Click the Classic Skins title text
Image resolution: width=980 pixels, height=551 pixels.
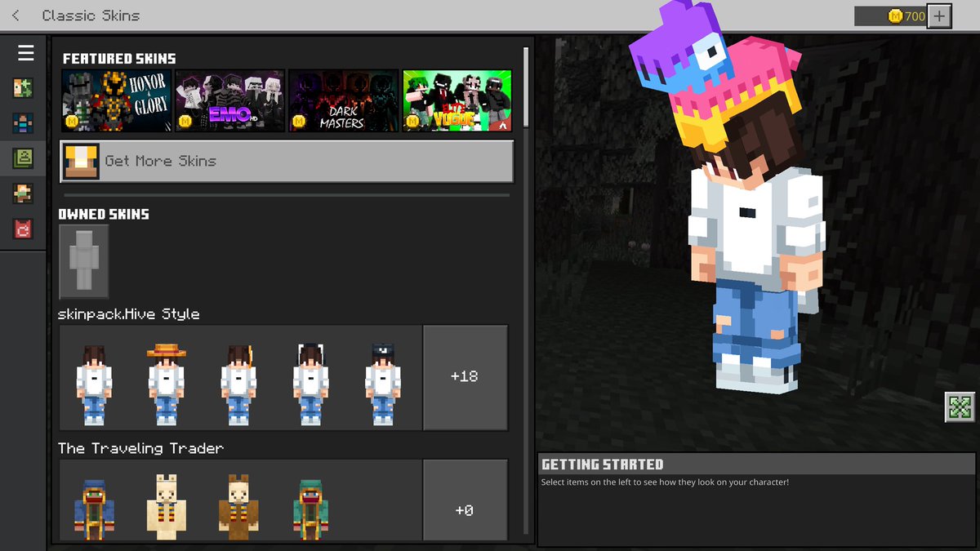(91, 16)
